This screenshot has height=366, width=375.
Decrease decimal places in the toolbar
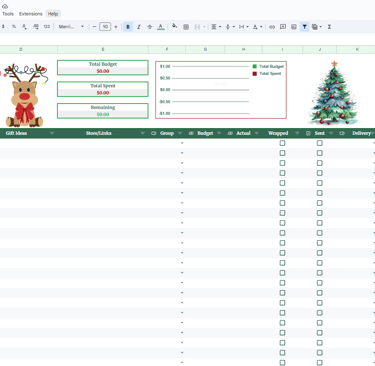tap(24, 27)
